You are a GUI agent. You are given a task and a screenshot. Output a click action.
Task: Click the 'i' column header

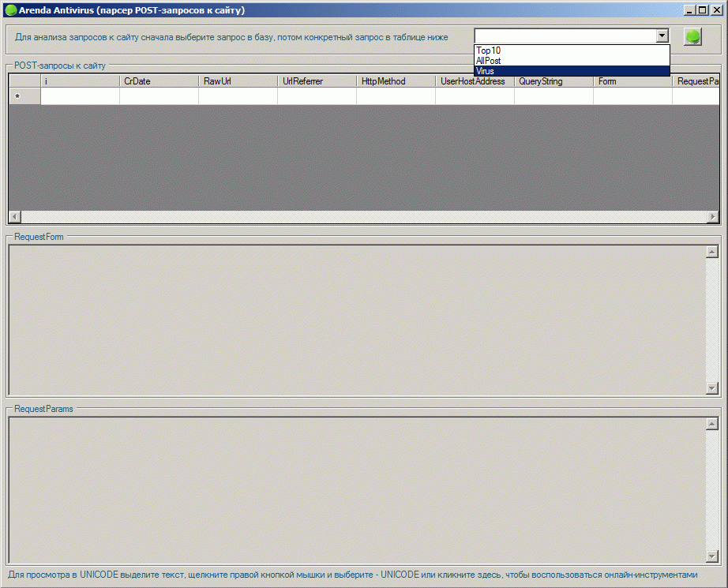click(x=81, y=81)
